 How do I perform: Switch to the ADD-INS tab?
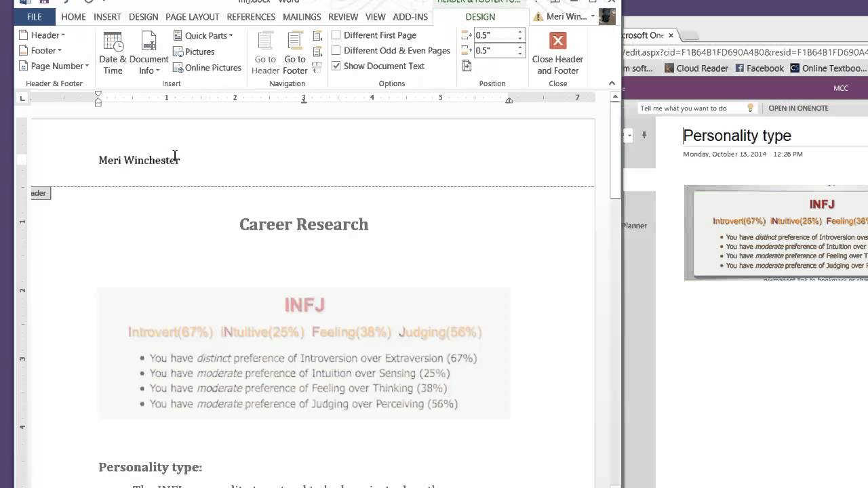pyautogui.click(x=410, y=17)
